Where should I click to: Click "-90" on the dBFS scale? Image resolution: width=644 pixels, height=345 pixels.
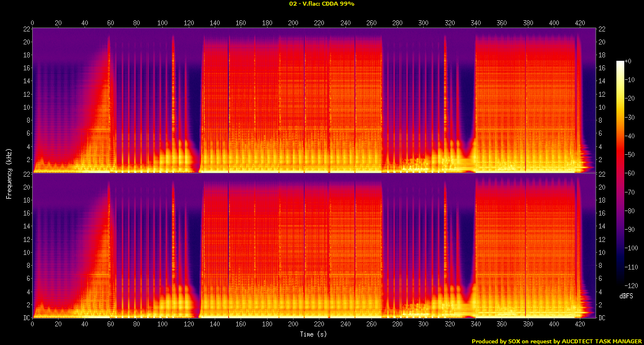629,229
